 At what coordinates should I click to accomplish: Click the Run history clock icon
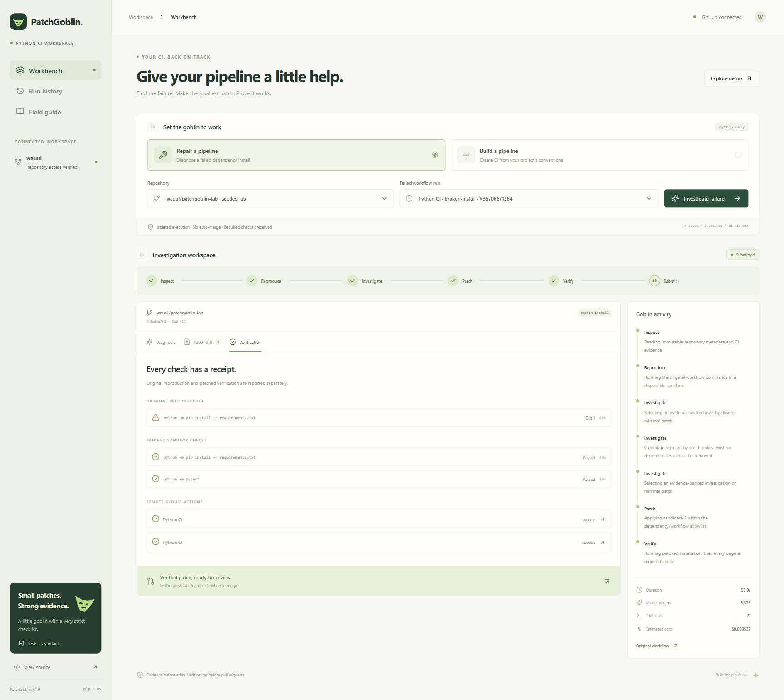20,91
